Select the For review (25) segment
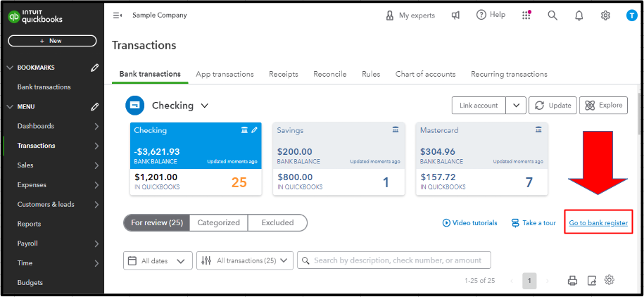 pos(157,222)
